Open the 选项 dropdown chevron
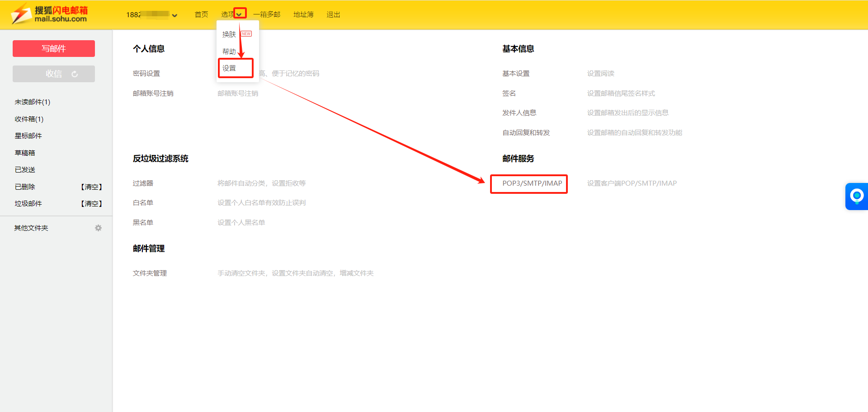 [x=239, y=15]
